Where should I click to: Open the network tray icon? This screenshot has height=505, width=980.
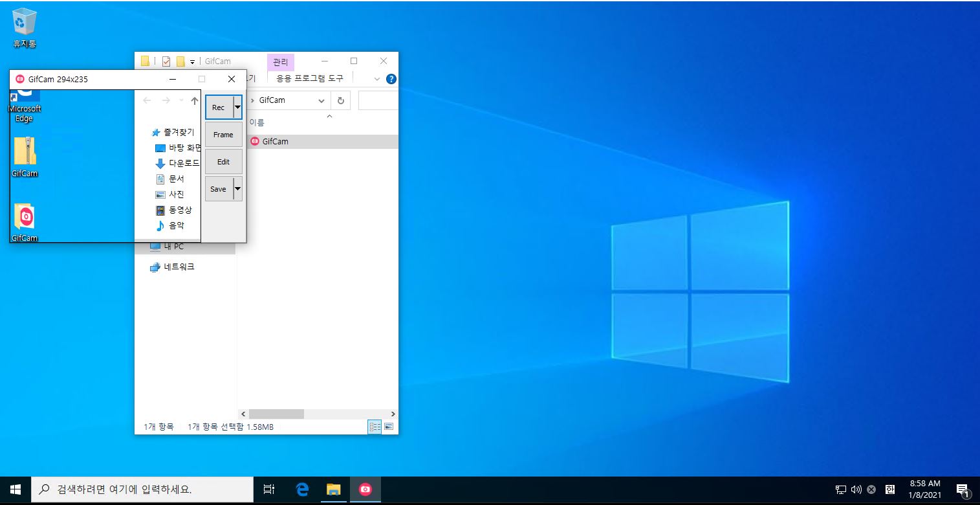tap(841, 490)
